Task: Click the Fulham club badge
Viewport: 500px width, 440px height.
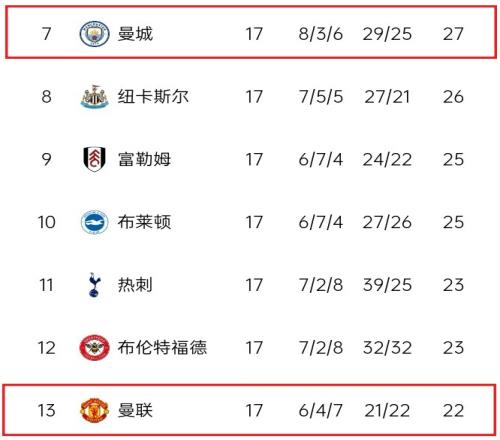Action: 94,159
